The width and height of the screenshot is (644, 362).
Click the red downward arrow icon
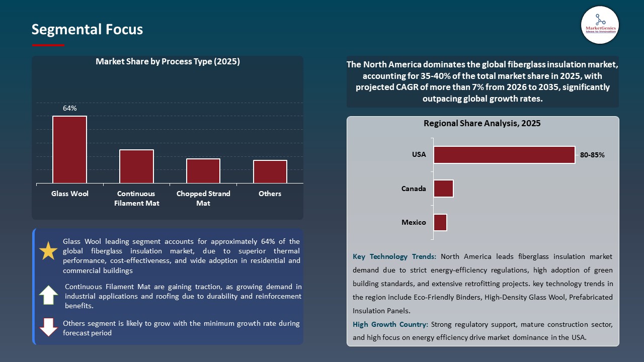coord(48,327)
